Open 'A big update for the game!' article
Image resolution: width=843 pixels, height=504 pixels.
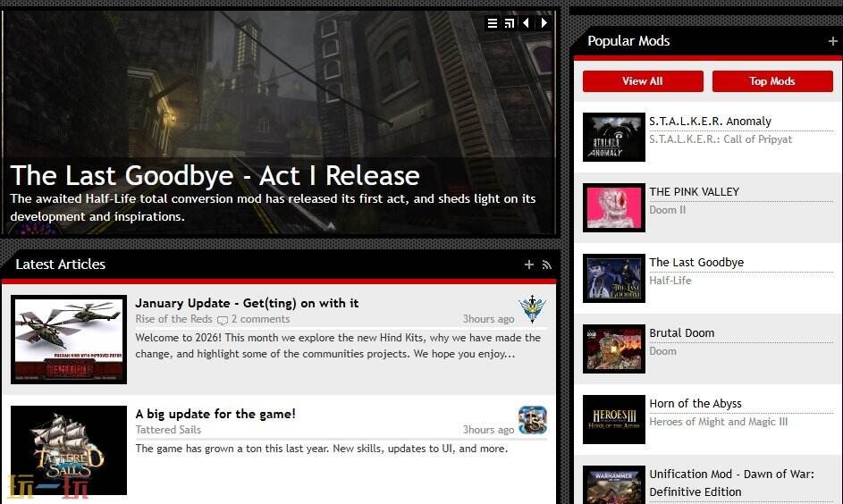point(215,414)
